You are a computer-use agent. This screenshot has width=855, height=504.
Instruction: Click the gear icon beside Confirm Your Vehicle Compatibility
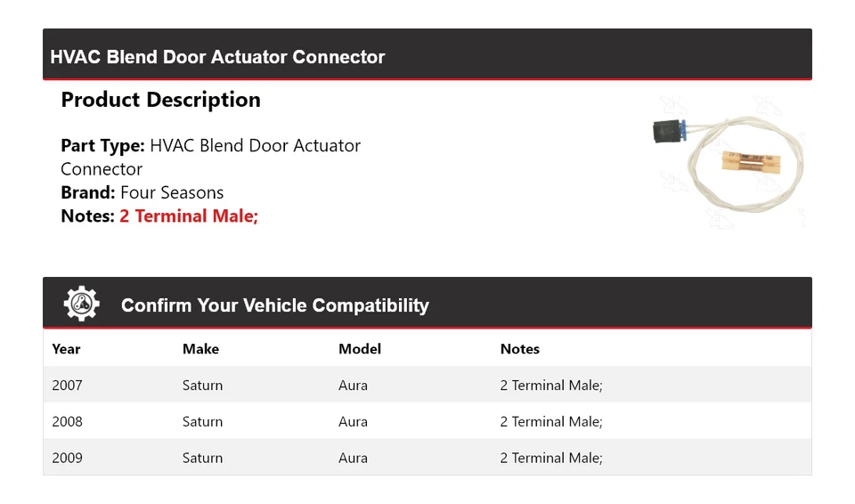[82, 304]
